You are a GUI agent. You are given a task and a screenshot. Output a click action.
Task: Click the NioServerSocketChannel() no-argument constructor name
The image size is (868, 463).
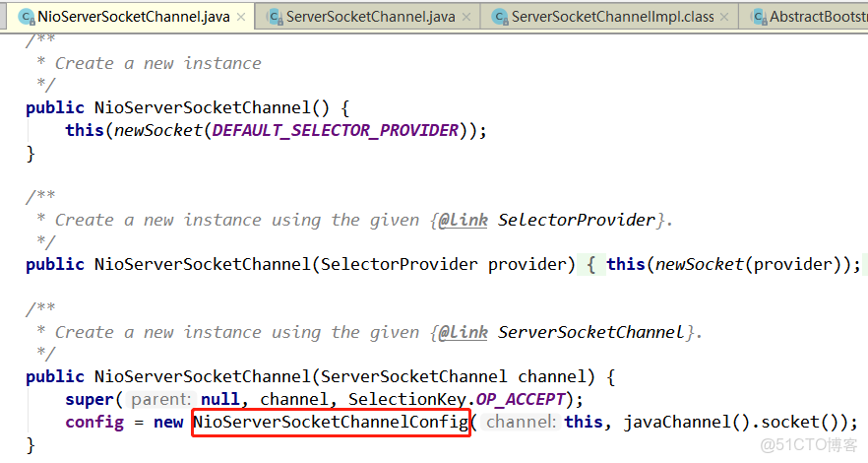tap(202, 108)
